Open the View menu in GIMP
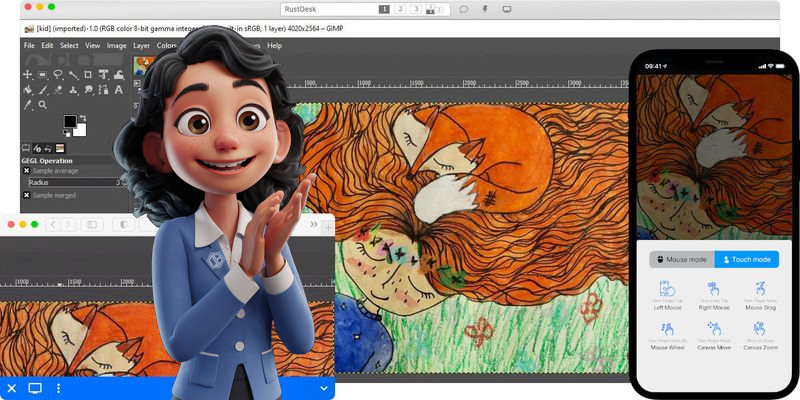This screenshot has height=400, width=800. click(92, 45)
